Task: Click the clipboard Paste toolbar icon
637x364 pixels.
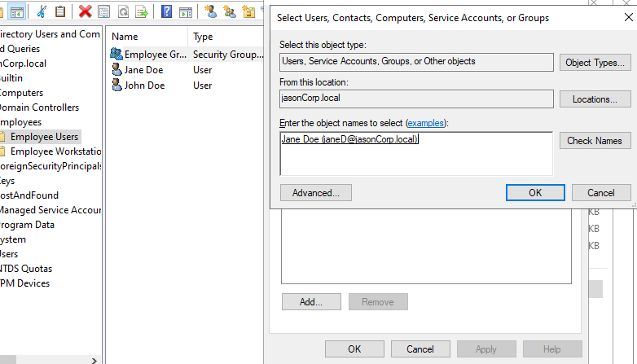Action: tap(60, 11)
